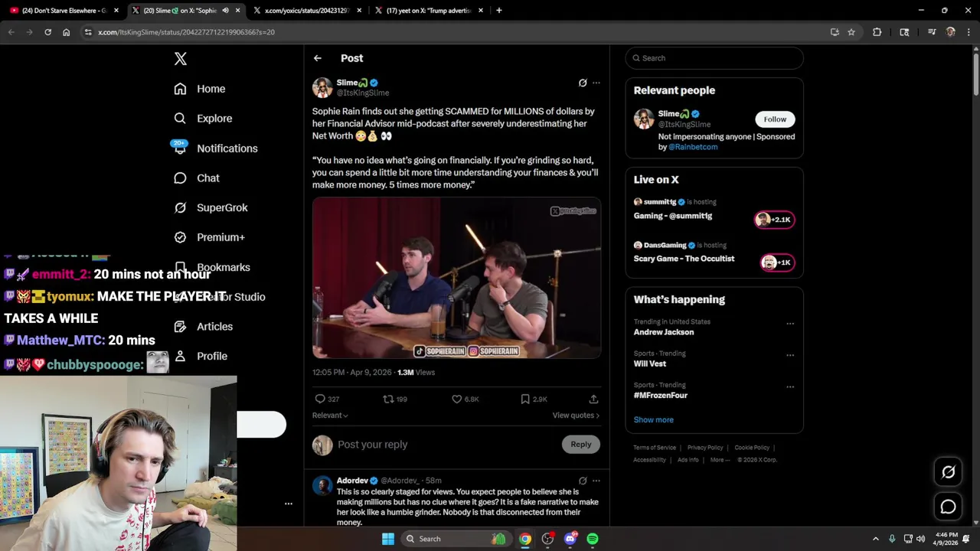This screenshot has width=980, height=551.
Task: Click the X Search box
Action: pos(714,58)
